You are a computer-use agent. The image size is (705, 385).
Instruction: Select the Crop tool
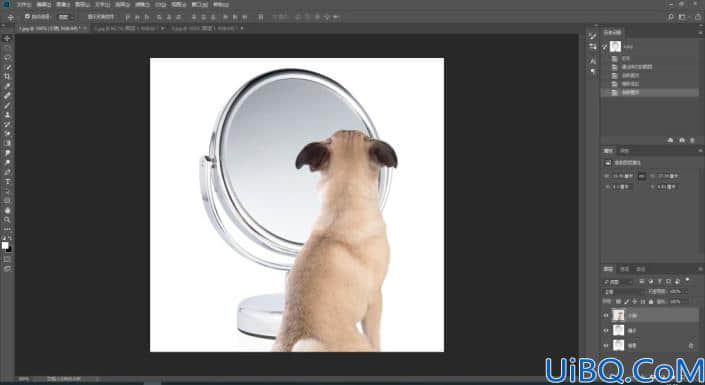pos(7,76)
